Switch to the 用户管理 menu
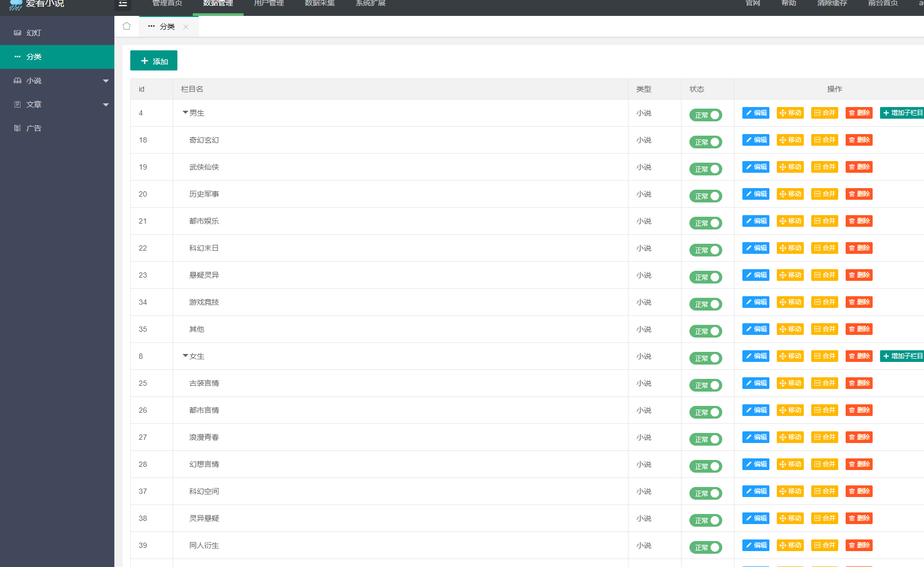The width and height of the screenshot is (924, 567). (x=268, y=3)
